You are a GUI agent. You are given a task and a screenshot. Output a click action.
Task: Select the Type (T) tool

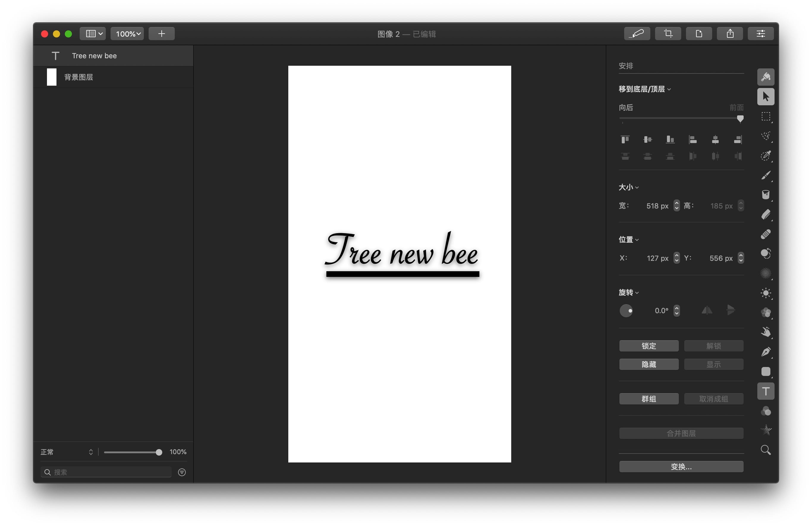click(x=765, y=391)
